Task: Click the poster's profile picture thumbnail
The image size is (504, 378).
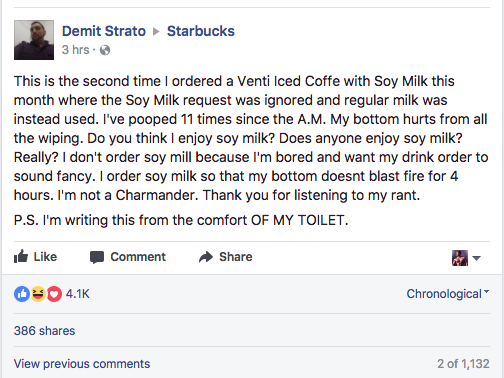Action: (34, 40)
